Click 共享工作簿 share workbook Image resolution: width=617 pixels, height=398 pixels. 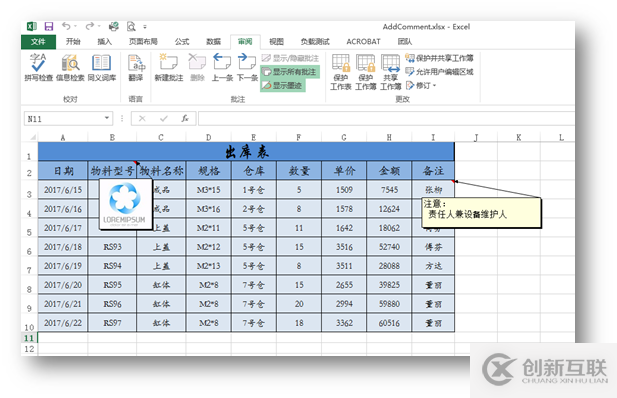pos(391,72)
